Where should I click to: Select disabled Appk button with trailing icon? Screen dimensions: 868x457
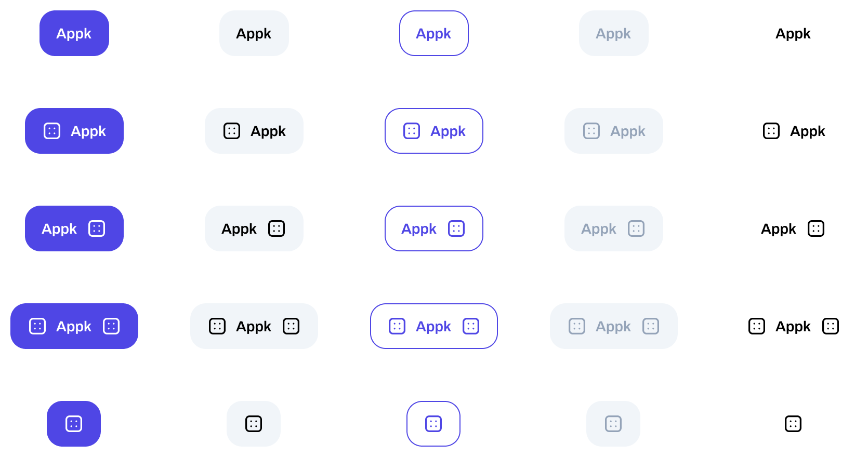(x=614, y=228)
